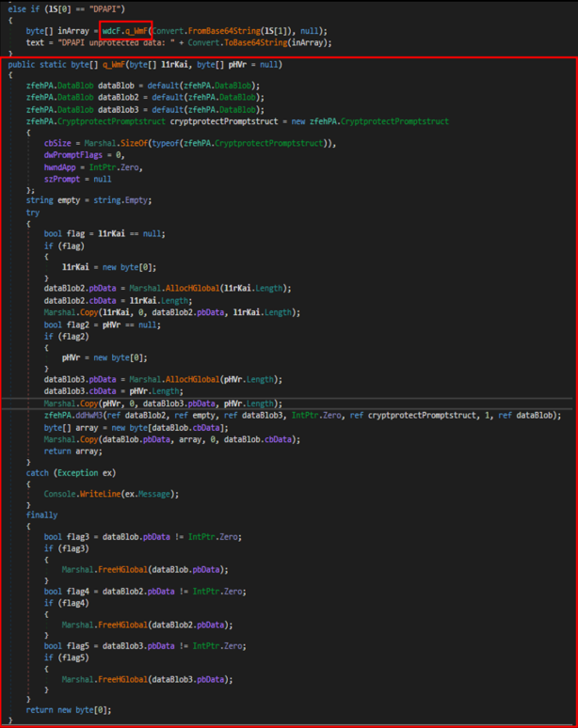Screen dimensions: 578x728
Task: Click the finally keyword
Action: coord(41,515)
